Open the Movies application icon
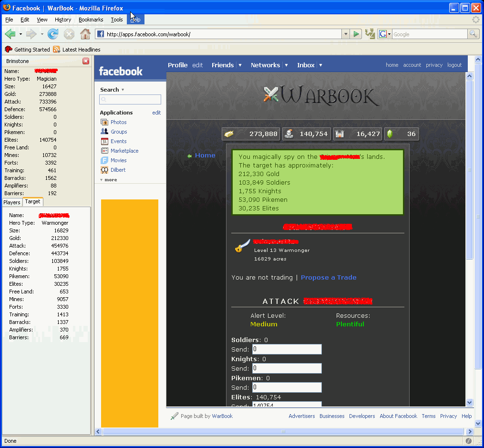 [x=104, y=160]
